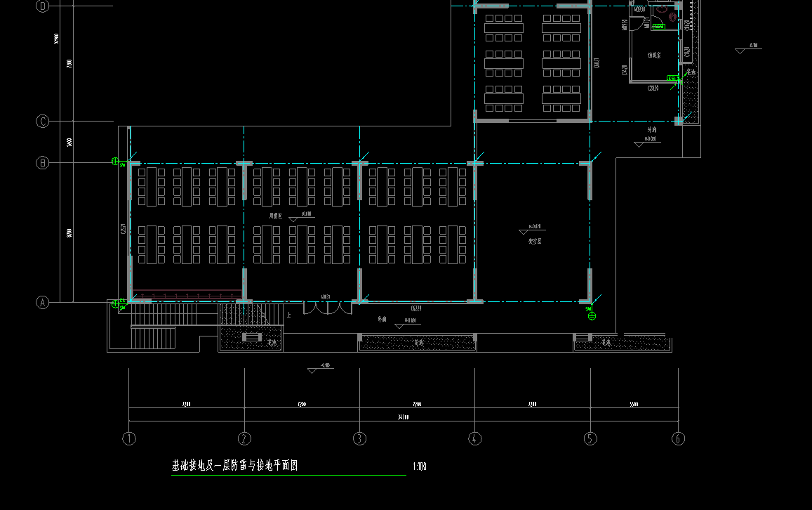This screenshot has width=812, height=510.
Task: Select the row axis bubble A
Action: (x=42, y=303)
